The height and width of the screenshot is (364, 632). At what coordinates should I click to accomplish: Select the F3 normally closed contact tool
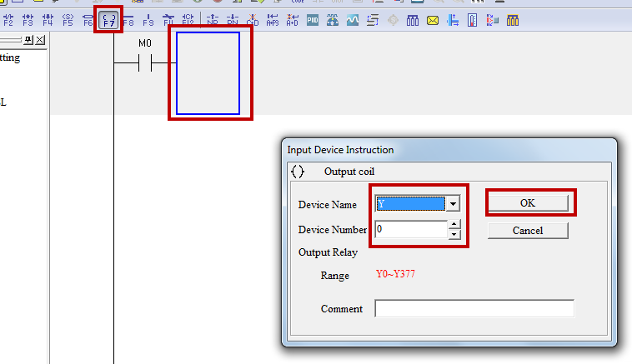pos(28,20)
